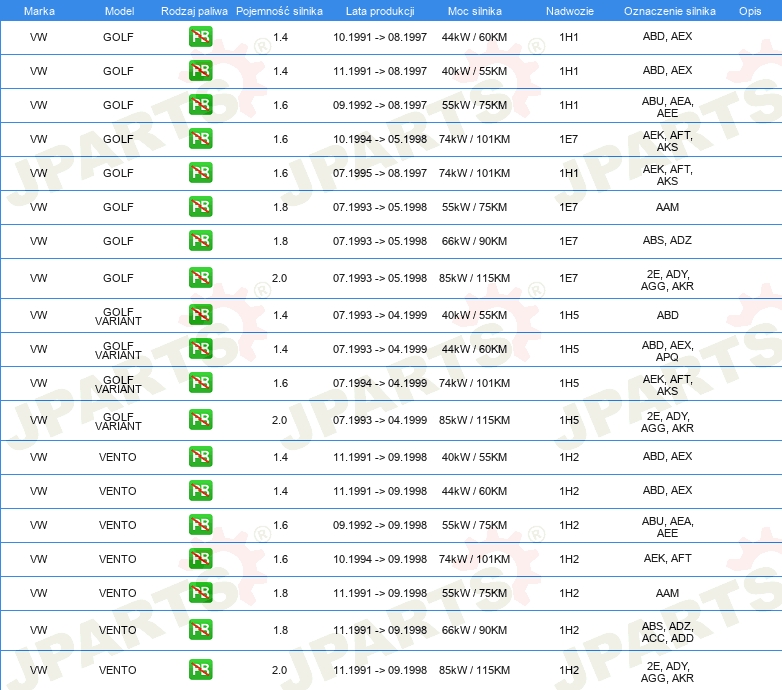The width and height of the screenshot is (782, 690).
Task: Click engine capacity 2.0 in Golf 1E7 row
Action: click(x=279, y=278)
